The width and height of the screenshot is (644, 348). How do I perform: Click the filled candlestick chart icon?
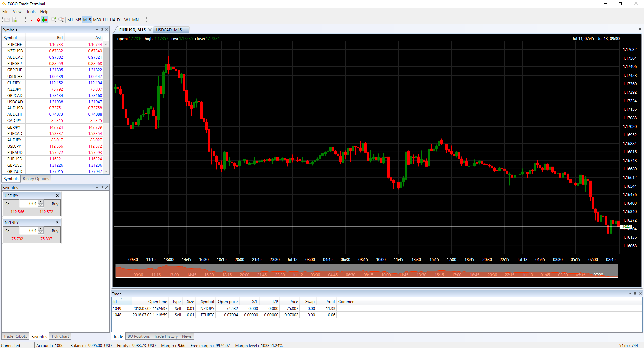pos(45,20)
